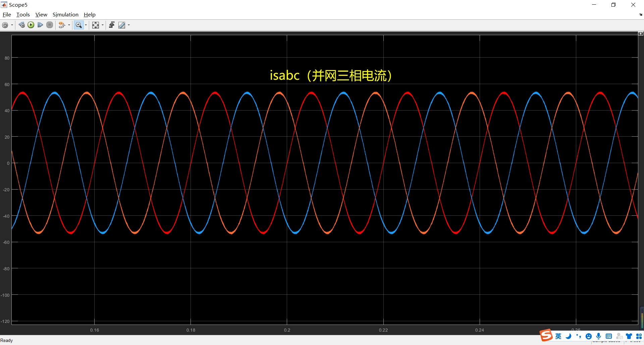Click the Step Forward simulation icon
The height and width of the screenshot is (345, 644).
(x=40, y=25)
